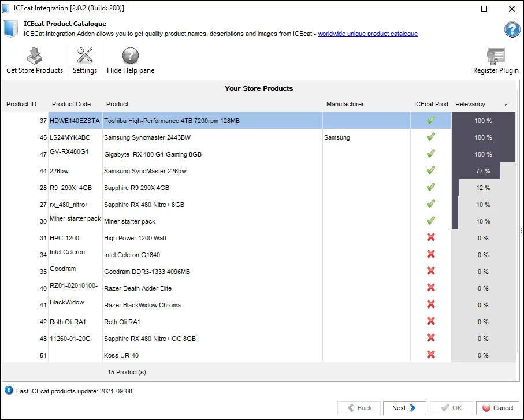Click the Register Plugin icon
This screenshot has height=420, width=524.
pyautogui.click(x=496, y=57)
